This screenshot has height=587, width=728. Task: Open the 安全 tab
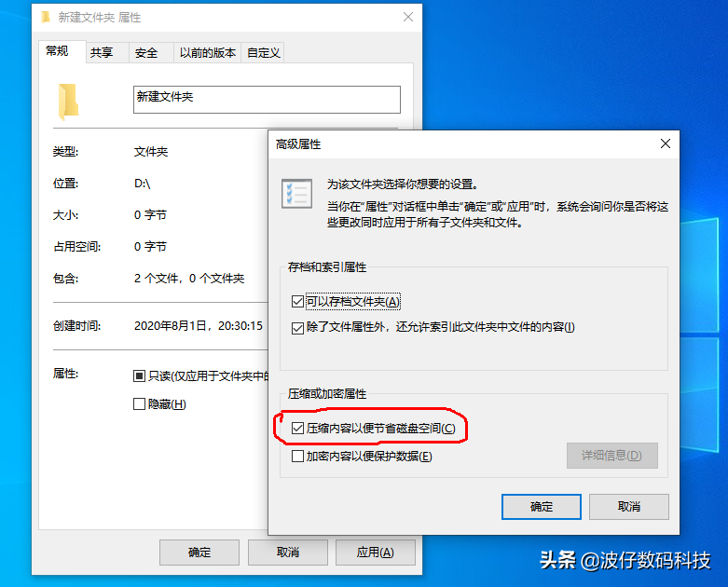point(146,52)
